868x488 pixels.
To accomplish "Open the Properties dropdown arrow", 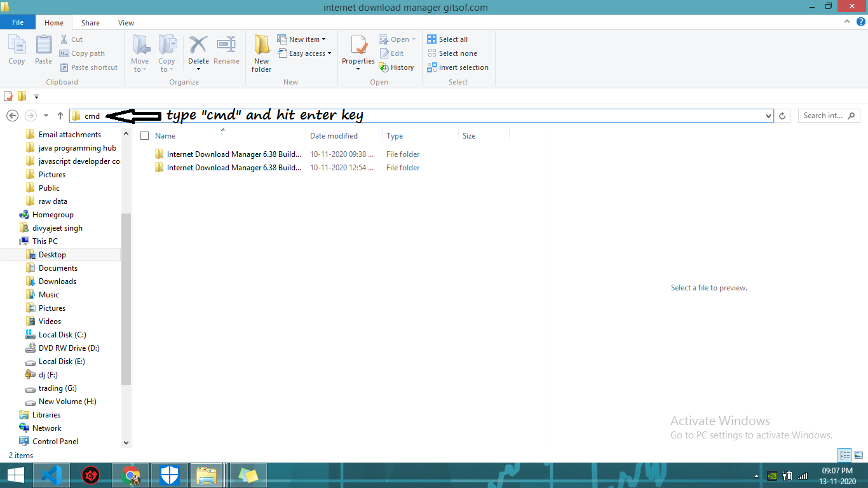I will pyautogui.click(x=358, y=69).
